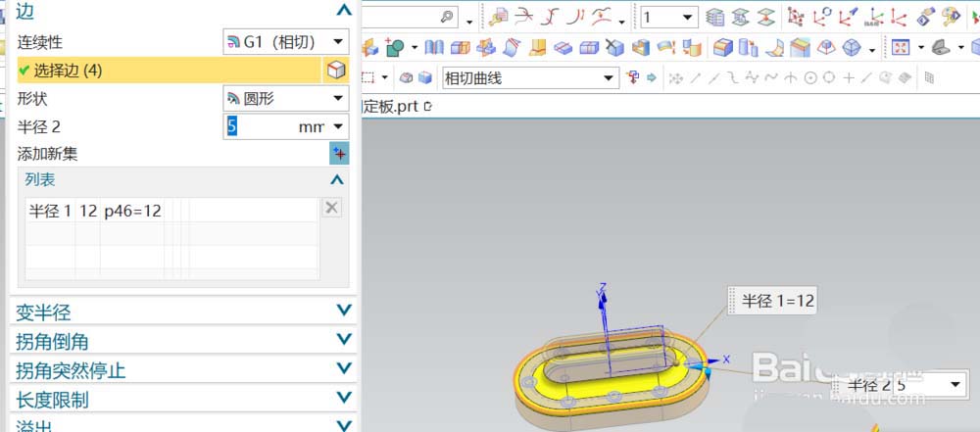Viewport: 980px width, 432px height.
Task: Toggle the enable snap point star icon
Action: [675, 77]
